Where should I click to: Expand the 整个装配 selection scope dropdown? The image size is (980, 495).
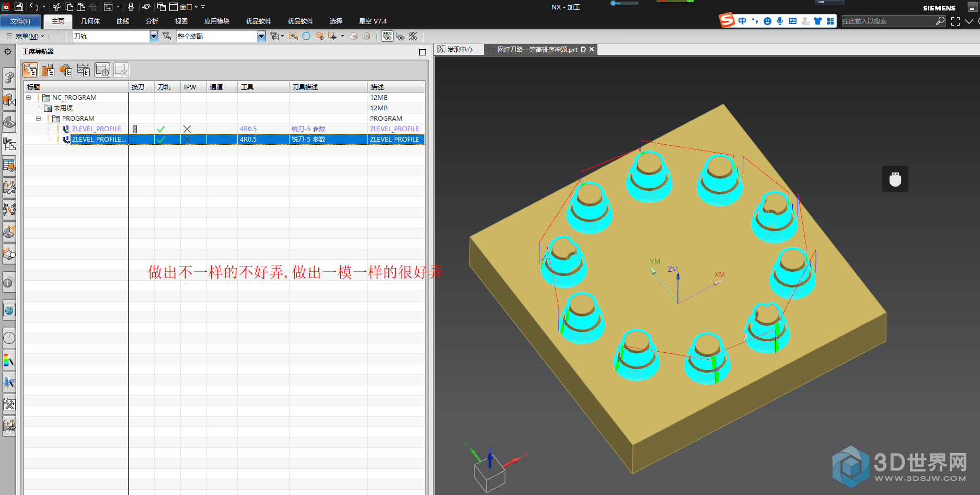tap(261, 36)
